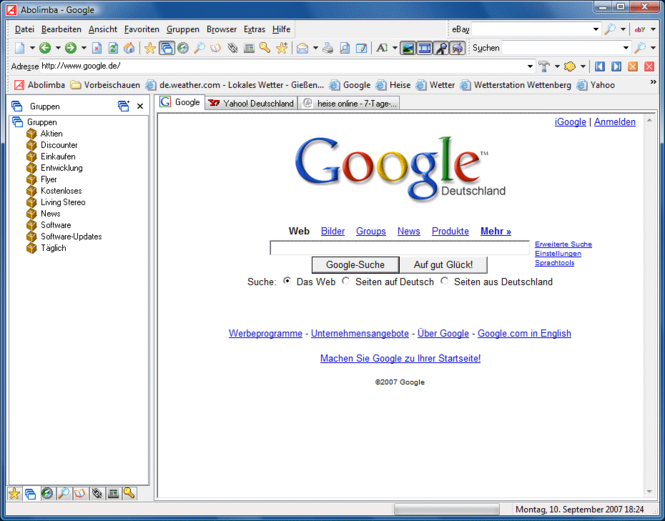Expand the hammer tool dropdown arrow
The image size is (665, 521).
pos(557,67)
